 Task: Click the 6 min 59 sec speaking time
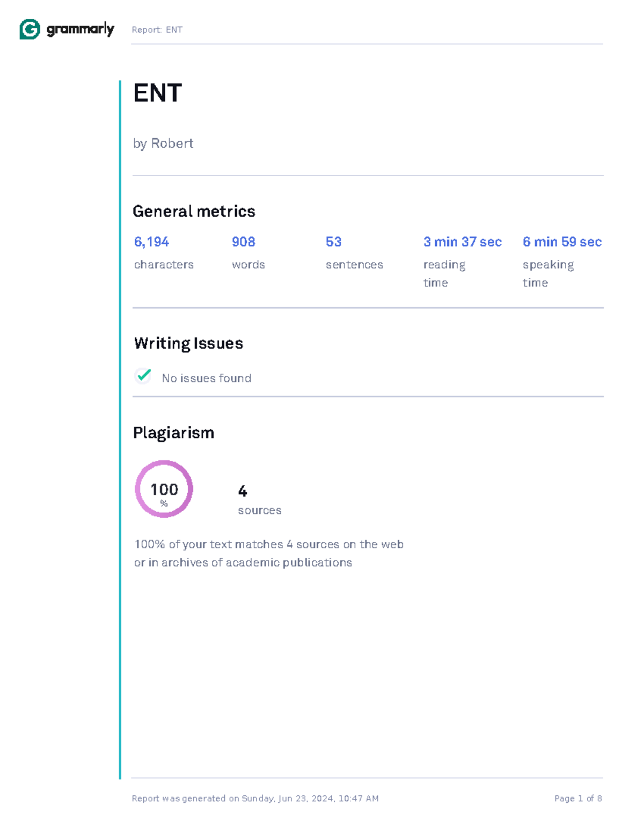[x=562, y=242]
